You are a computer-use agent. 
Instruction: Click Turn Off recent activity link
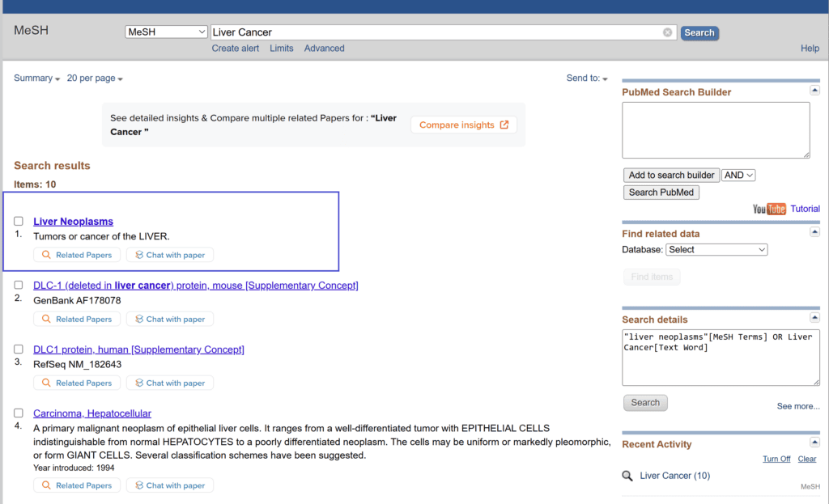coord(776,459)
